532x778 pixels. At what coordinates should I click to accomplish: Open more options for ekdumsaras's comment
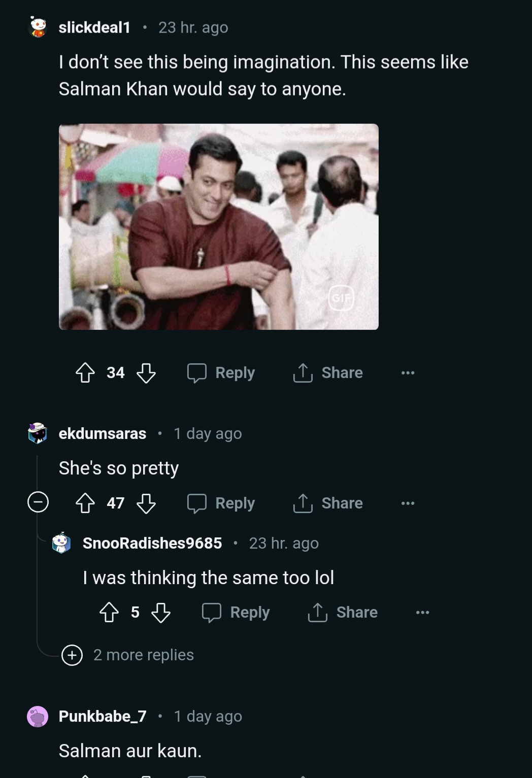408,503
